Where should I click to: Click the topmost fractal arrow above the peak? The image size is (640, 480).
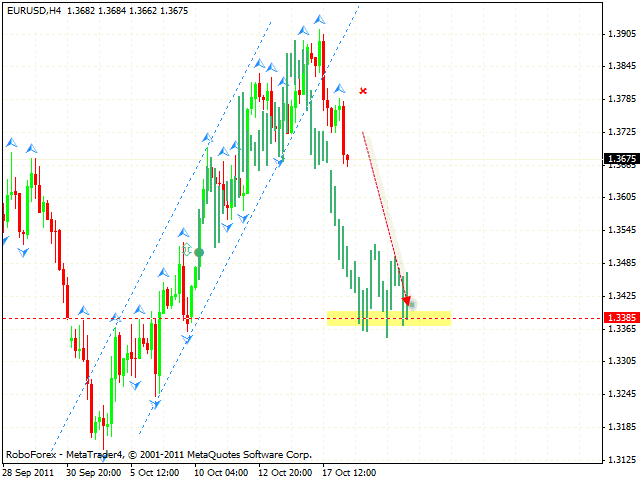(x=319, y=19)
